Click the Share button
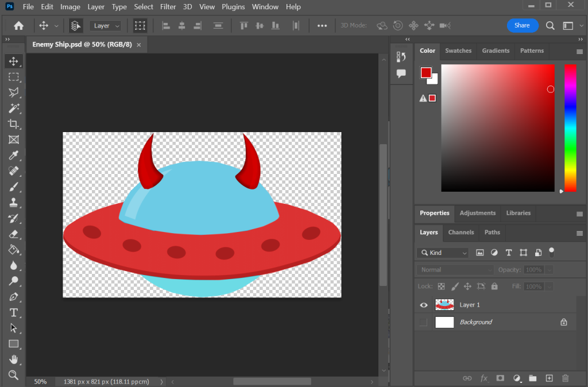This screenshot has height=387, width=588. pos(522,25)
